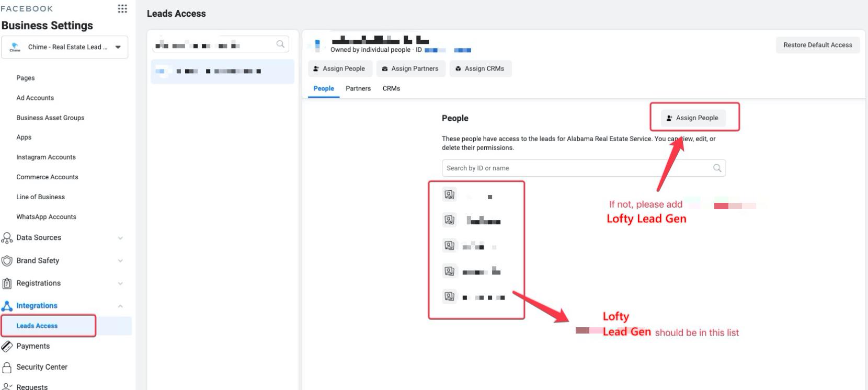The image size is (868, 390).
Task: Open Business Asset Groups in the sidebar
Action: tap(50, 118)
